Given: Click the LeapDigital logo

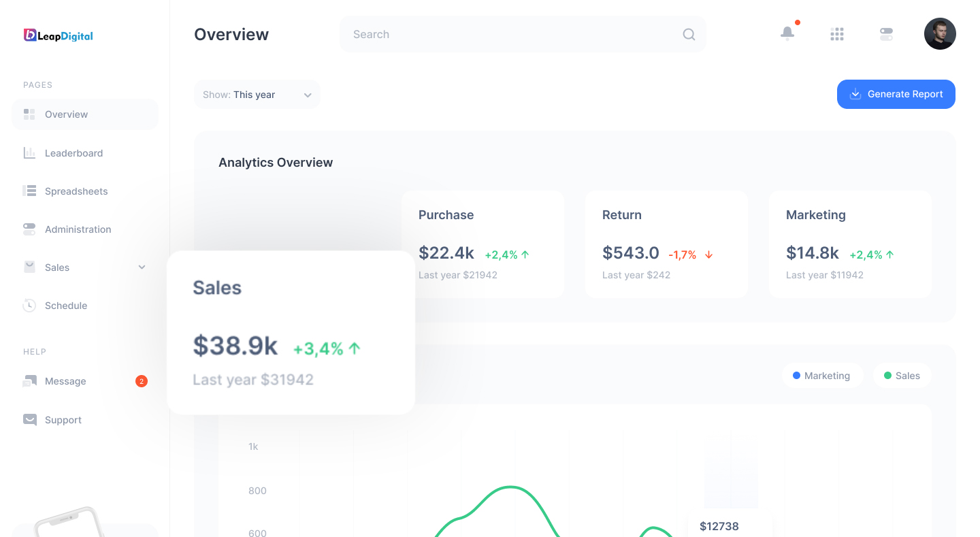Looking at the screenshot, I should click(x=58, y=35).
